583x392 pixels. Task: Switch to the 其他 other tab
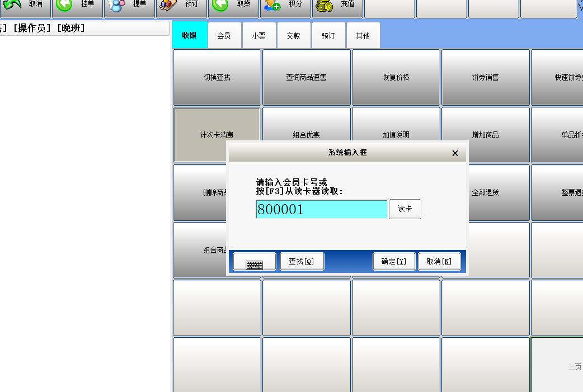363,35
